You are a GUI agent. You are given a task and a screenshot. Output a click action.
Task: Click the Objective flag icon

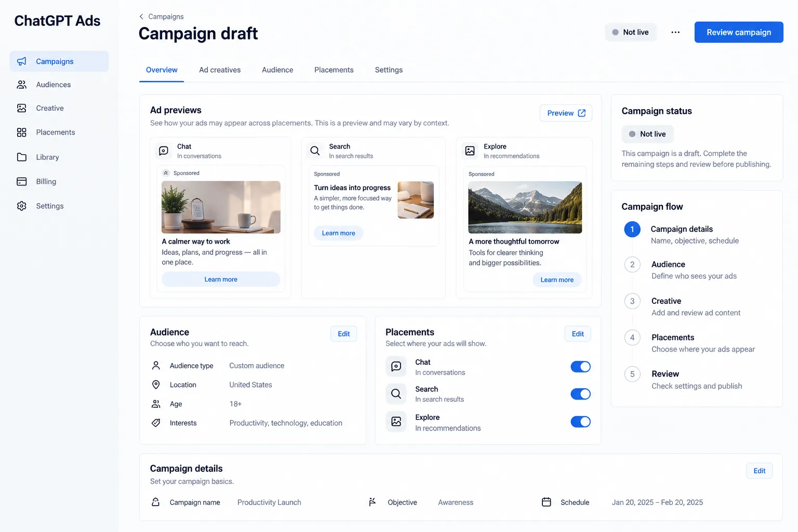[x=372, y=502]
